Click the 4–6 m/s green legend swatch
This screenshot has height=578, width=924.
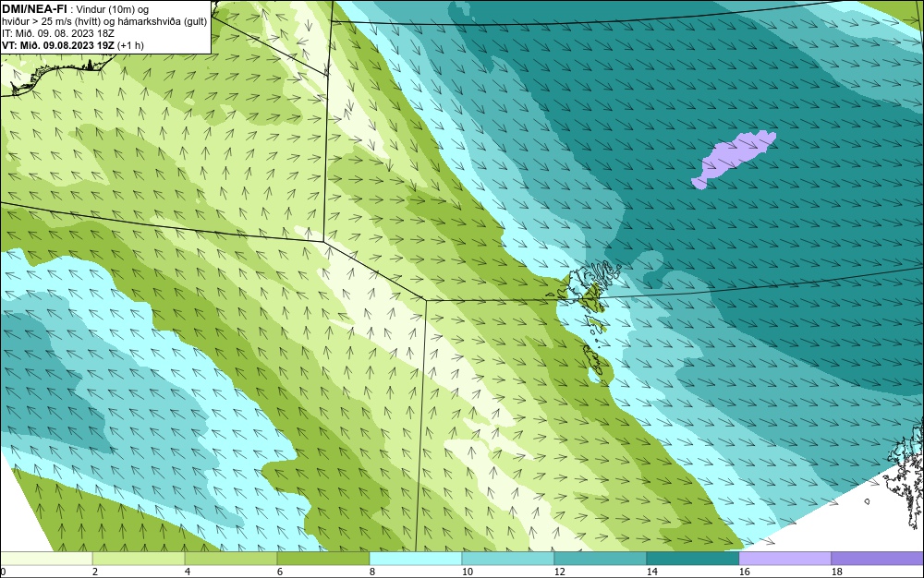pos(231,558)
